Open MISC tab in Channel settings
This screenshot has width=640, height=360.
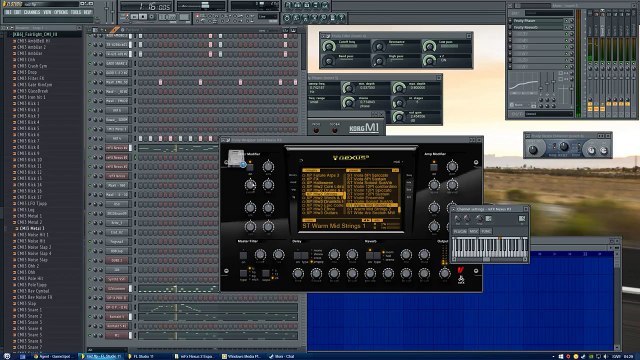pos(473,231)
